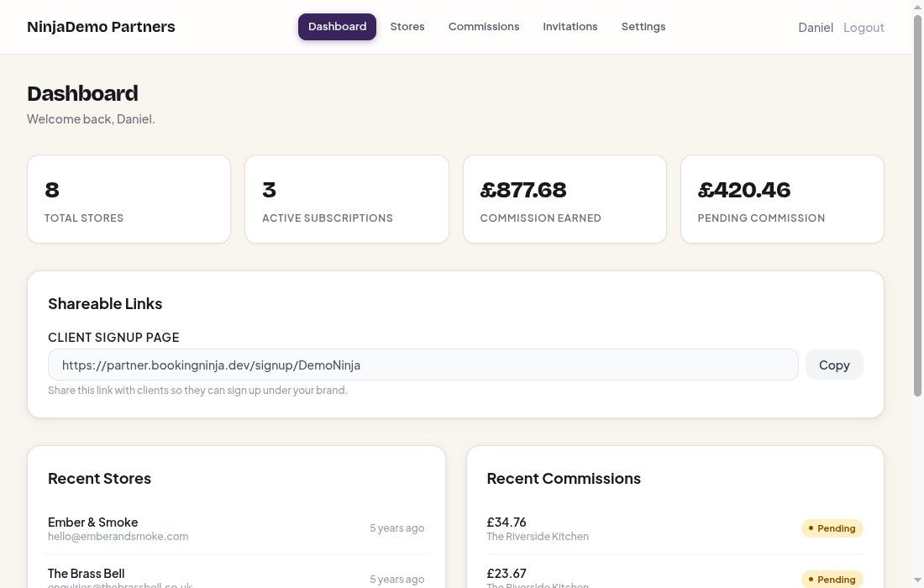The width and height of the screenshot is (924, 588).
Task: Click the scrollbar down arrow
Action: coord(917,580)
